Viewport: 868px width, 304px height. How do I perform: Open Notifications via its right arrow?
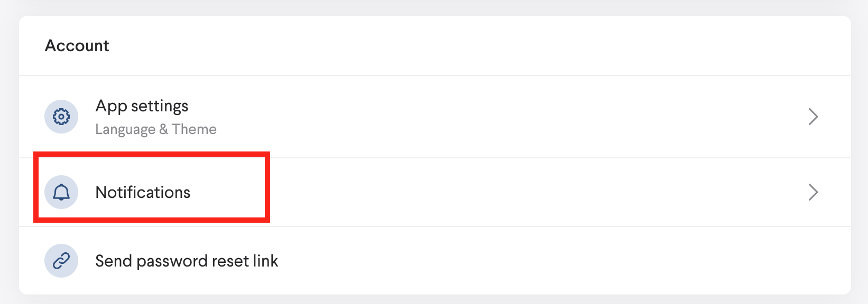(813, 192)
